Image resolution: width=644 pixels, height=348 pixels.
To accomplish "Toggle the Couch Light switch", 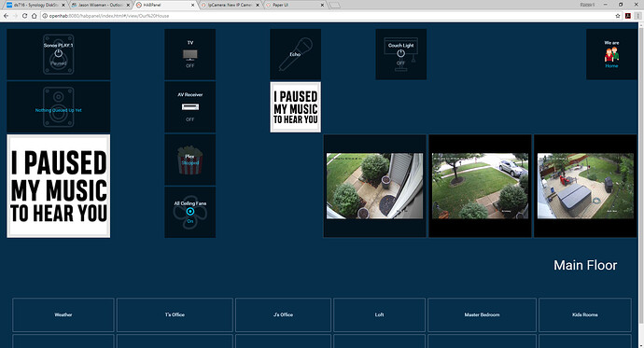I will [400, 54].
